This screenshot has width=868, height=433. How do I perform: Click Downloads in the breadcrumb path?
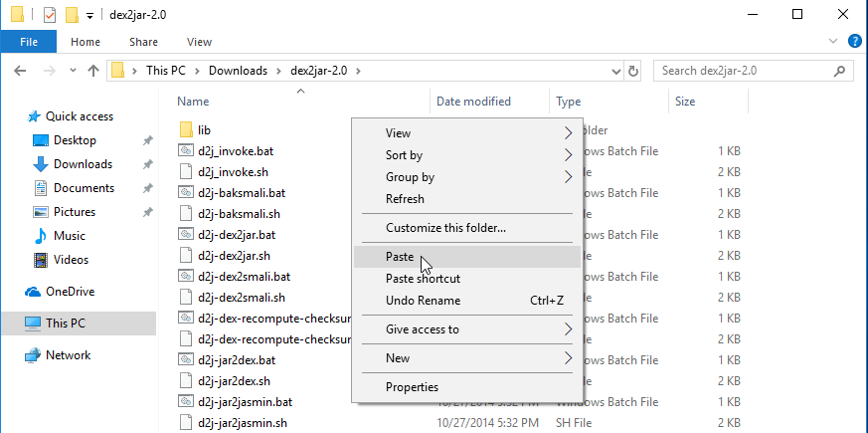click(x=238, y=71)
